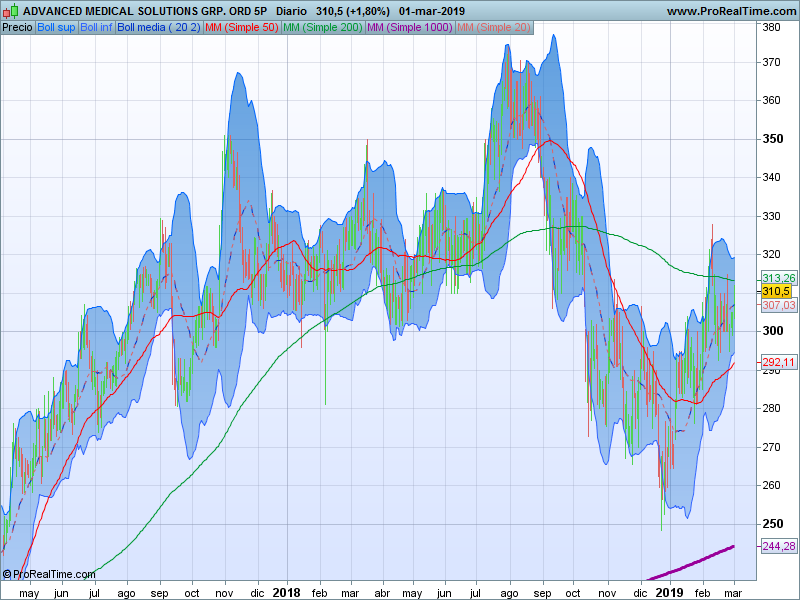800x600 pixels.
Task: Select the Boll sup legend label
Action: click(x=56, y=28)
